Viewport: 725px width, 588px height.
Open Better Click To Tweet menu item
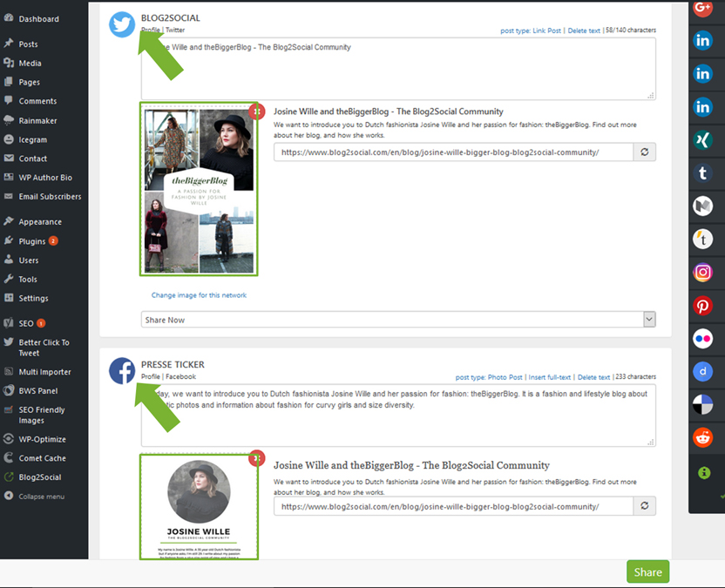point(44,348)
